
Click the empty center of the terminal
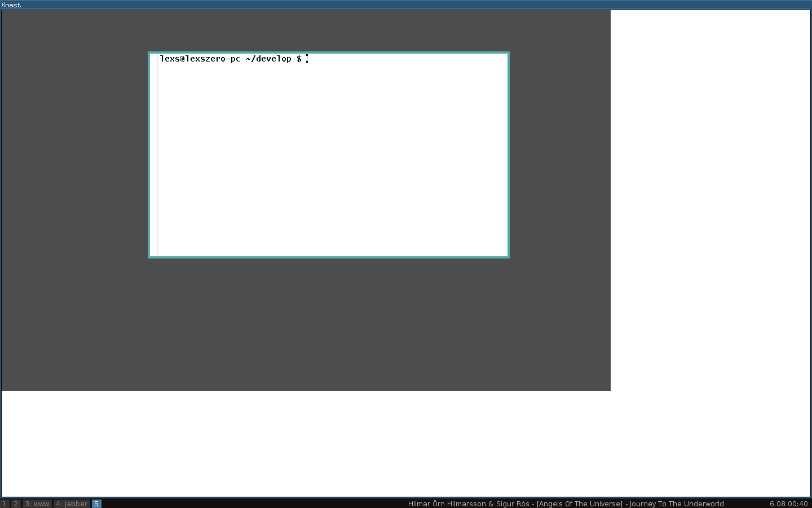pos(333,158)
